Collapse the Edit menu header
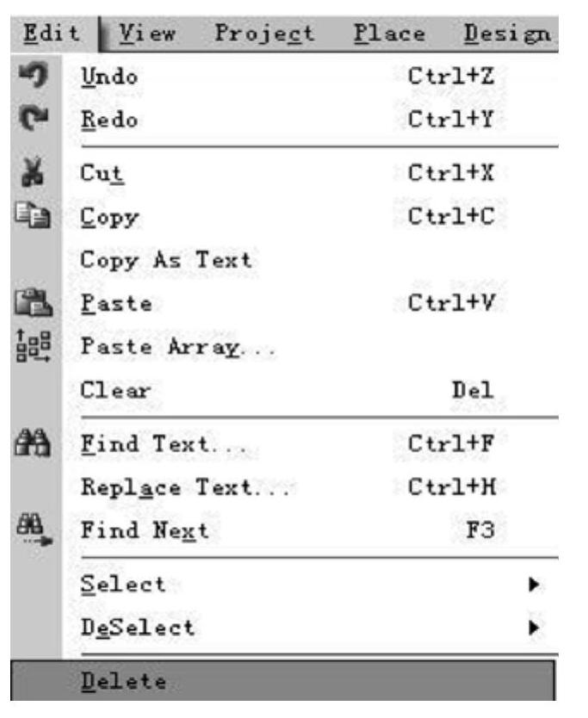The width and height of the screenshot is (588, 718). [53, 34]
